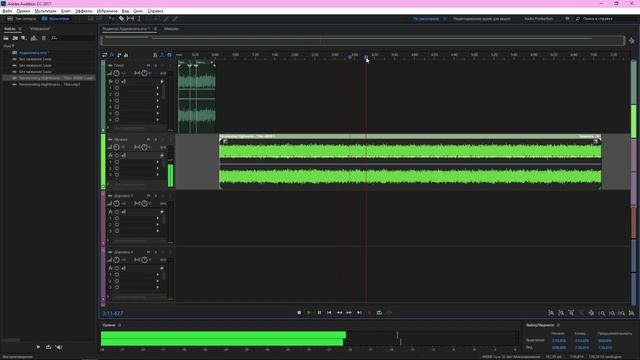This screenshot has width=640, height=360.
Task: Mute the Музыка track
Action: pyautogui.click(x=149, y=140)
